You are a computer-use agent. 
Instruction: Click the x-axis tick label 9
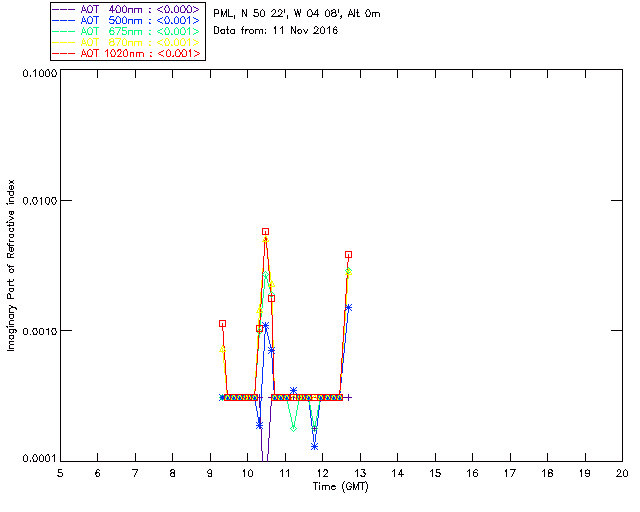point(210,473)
